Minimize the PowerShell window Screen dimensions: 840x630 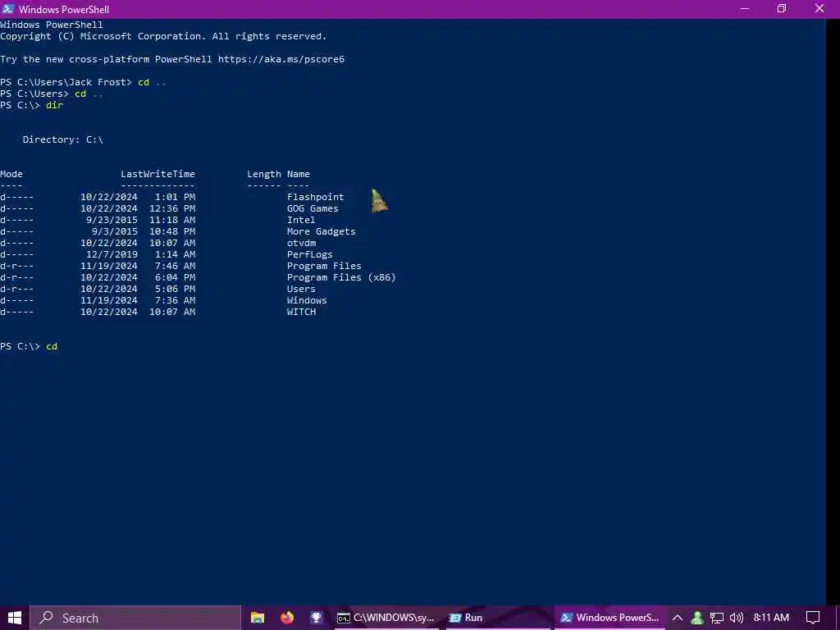tap(744, 8)
